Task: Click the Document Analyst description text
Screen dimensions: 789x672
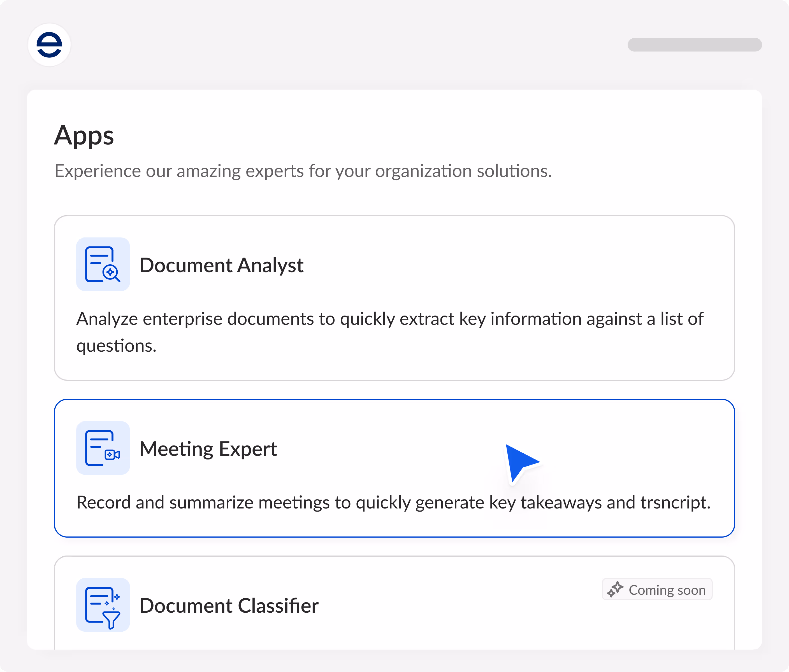Action: point(389,319)
